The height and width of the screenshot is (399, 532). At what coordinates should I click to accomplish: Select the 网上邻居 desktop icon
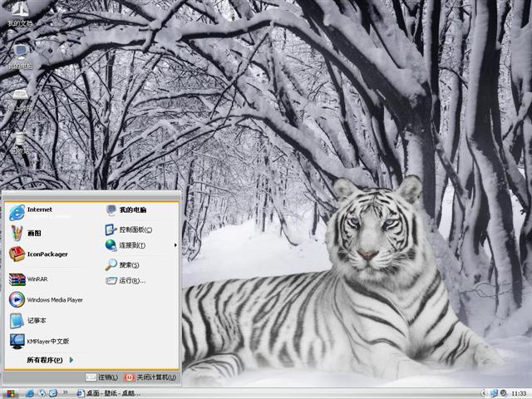[20, 99]
